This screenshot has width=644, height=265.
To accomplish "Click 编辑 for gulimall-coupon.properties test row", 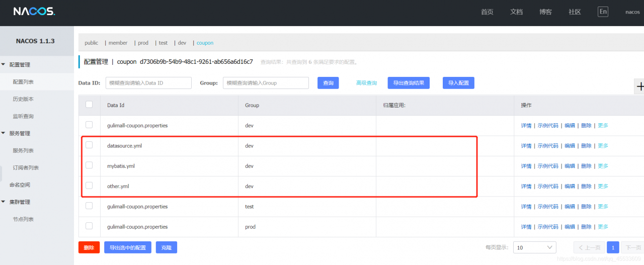I will tap(570, 207).
